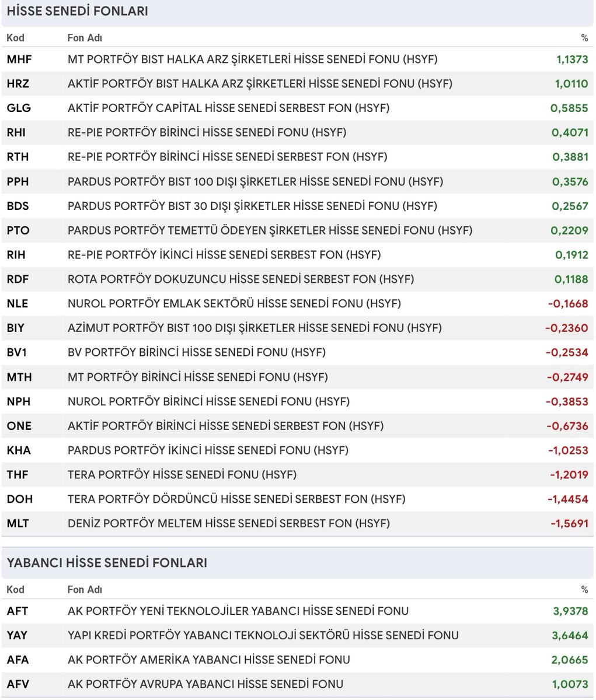Click the -0,3853 percentage value
This screenshot has height=700, width=596.
567,402
